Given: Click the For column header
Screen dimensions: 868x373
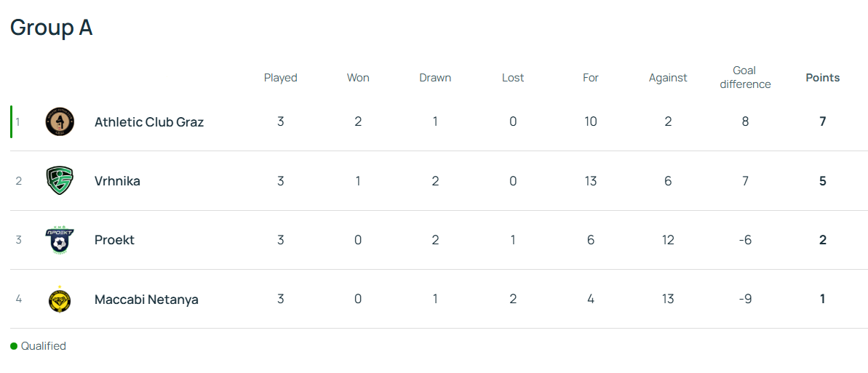Looking at the screenshot, I should pos(591,78).
